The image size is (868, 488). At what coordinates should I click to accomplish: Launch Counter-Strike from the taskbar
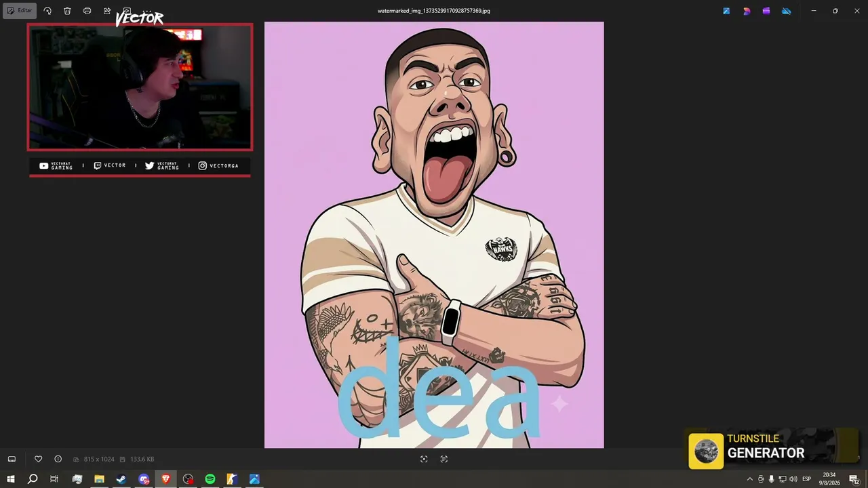pyautogui.click(x=232, y=479)
